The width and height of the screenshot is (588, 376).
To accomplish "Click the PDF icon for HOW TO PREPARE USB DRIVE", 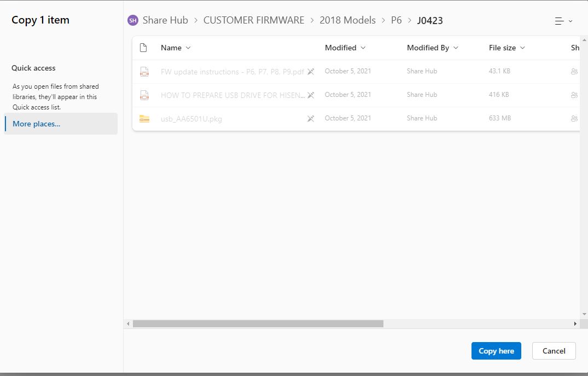I will (144, 95).
